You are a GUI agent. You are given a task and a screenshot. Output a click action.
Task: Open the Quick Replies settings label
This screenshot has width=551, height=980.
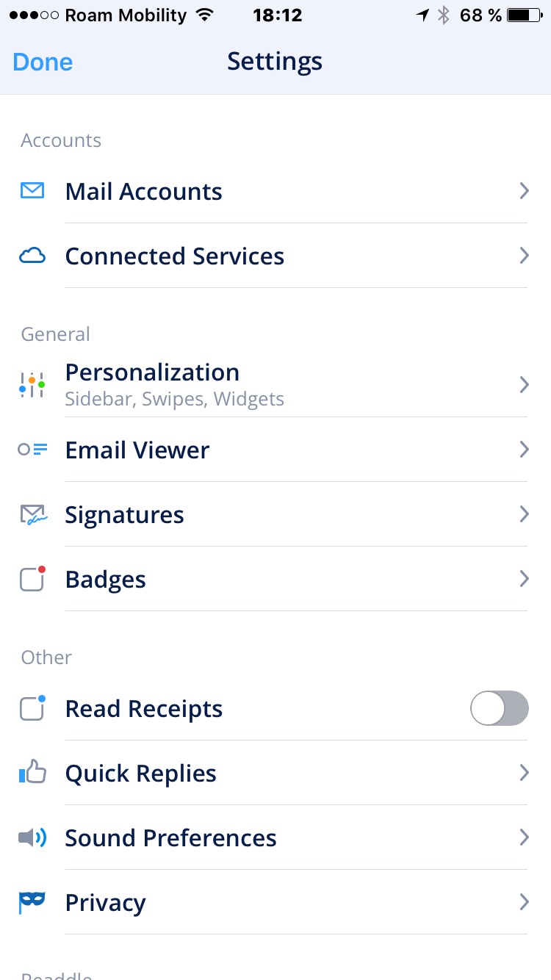[141, 774]
